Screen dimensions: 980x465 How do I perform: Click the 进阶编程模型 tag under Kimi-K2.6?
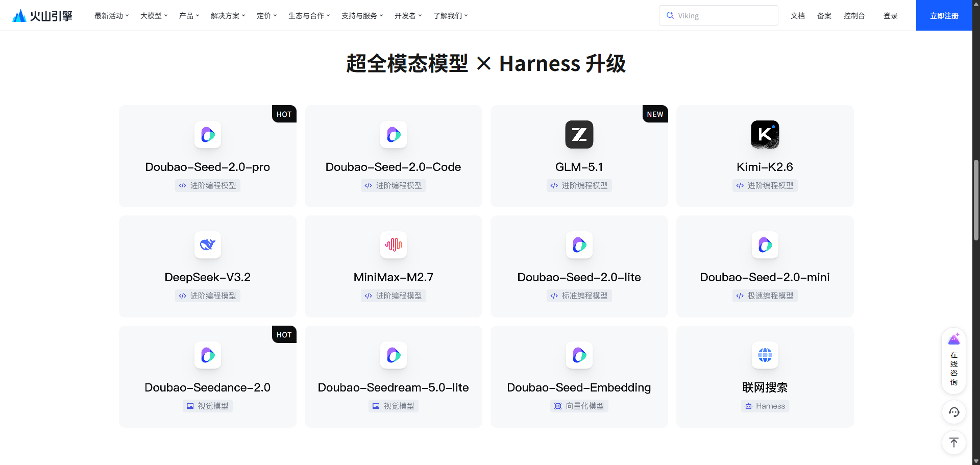pyautogui.click(x=765, y=186)
